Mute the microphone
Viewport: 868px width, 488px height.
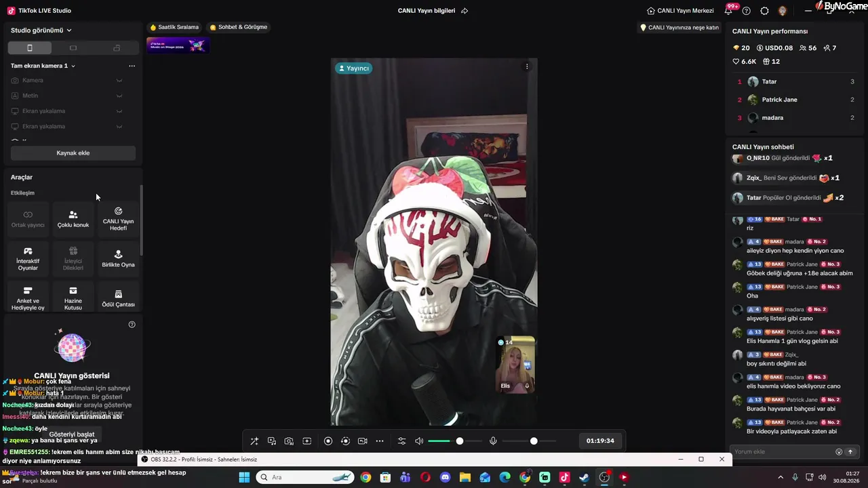point(493,441)
